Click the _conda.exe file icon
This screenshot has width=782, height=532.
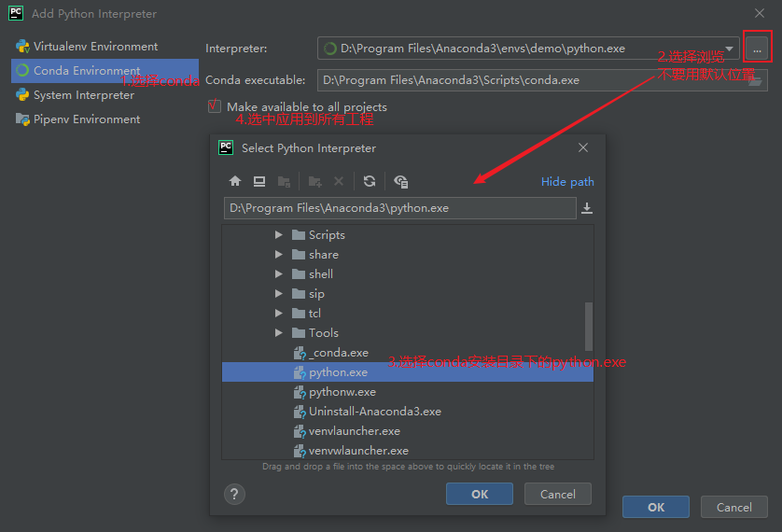click(x=300, y=353)
